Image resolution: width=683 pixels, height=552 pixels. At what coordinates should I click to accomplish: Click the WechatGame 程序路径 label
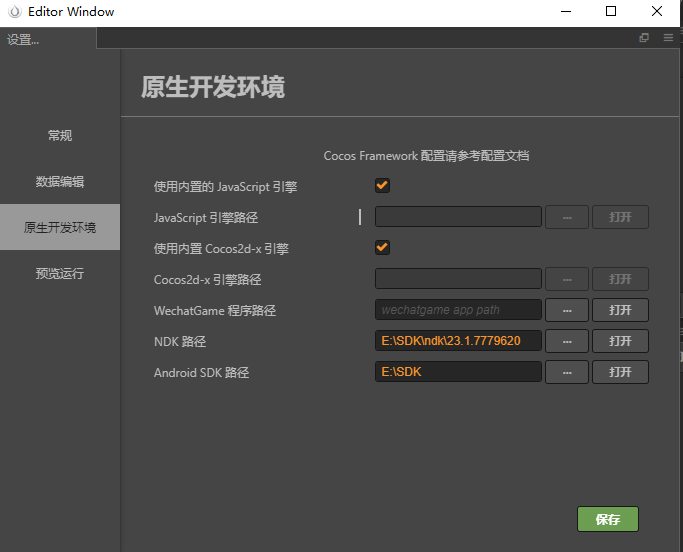(215, 311)
